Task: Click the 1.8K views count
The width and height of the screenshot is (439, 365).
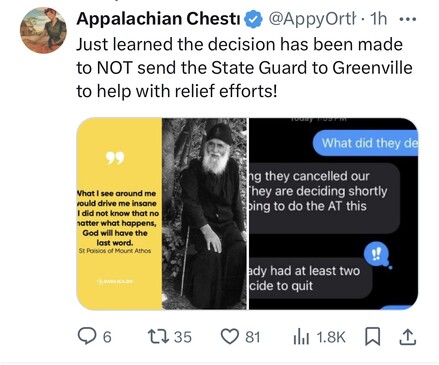Action: (x=331, y=337)
